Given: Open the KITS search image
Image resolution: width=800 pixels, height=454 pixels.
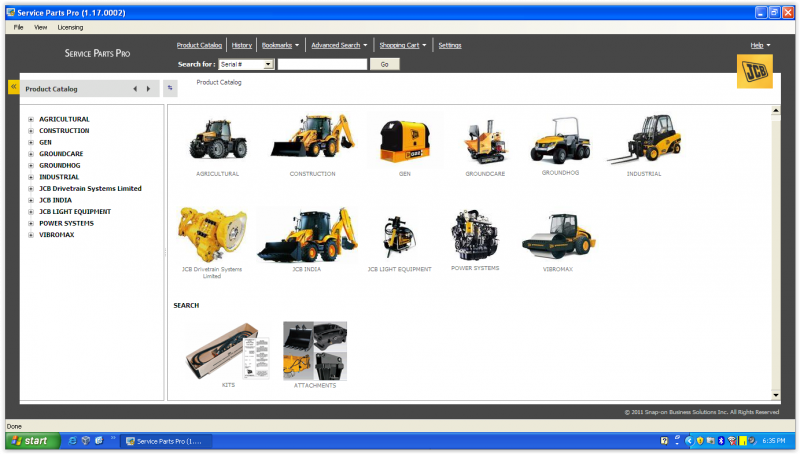Looking at the screenshot, I should [228, 351].
